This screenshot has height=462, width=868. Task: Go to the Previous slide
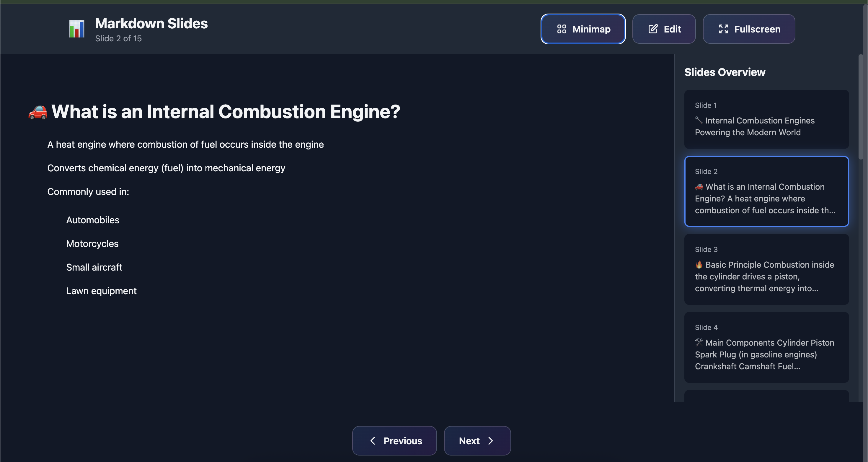[x=394, y=441]
